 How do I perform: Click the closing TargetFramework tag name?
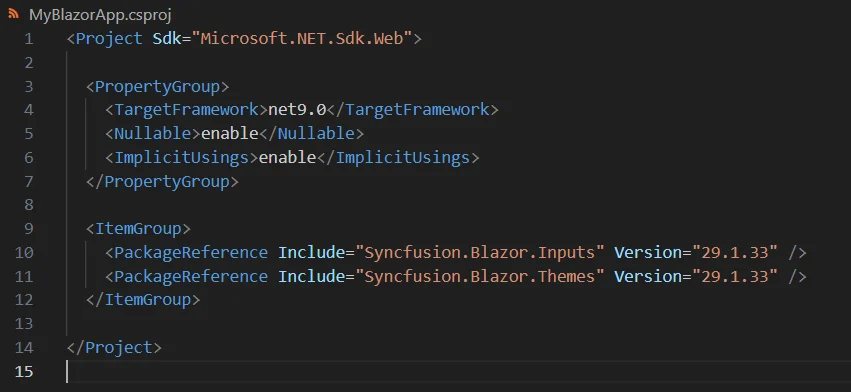(x=417, y=110)
